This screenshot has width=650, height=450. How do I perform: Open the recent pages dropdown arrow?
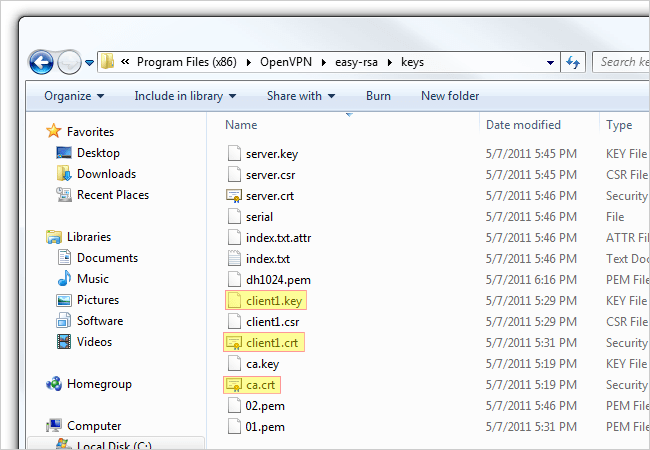point(90,63)
